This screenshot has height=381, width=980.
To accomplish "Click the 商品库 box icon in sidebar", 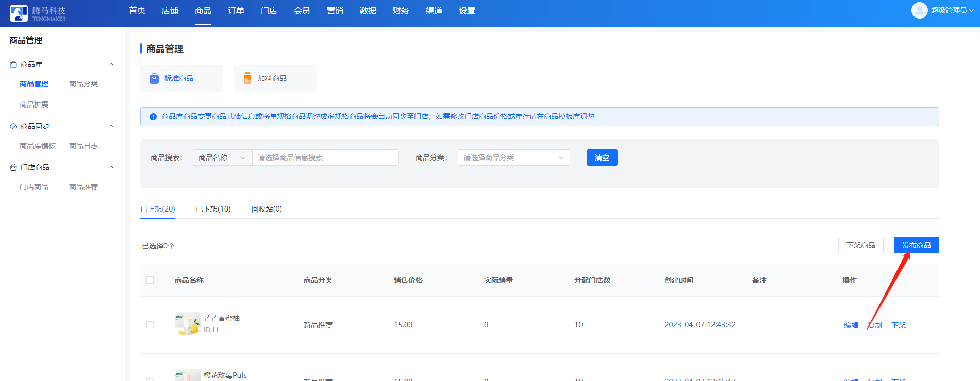I will [13, 64].
